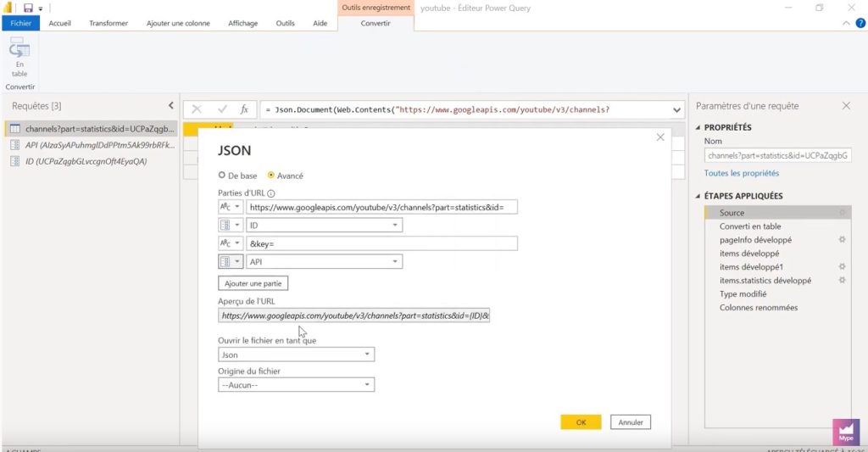This screenshot has height=452, width=868.
Task: Open settings gear for items.statistics développé step
Action: (x=842, y=281)
